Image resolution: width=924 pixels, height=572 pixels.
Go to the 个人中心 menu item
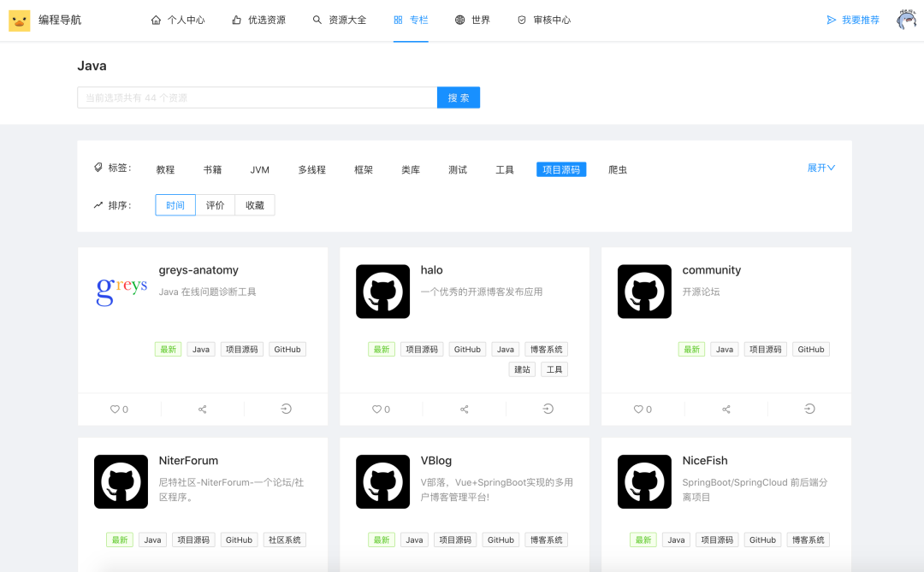tap(178, 20)
